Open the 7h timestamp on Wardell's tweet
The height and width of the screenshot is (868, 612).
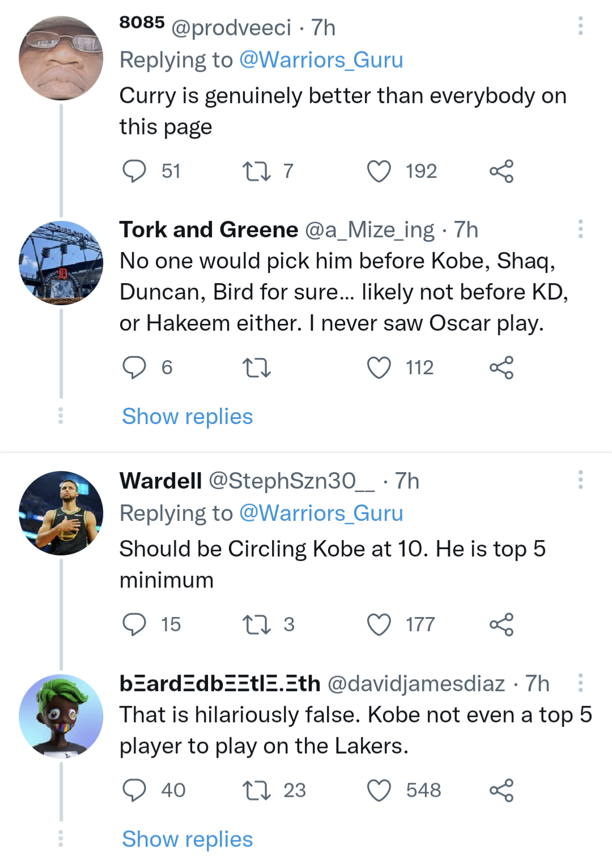coord(409,481)
